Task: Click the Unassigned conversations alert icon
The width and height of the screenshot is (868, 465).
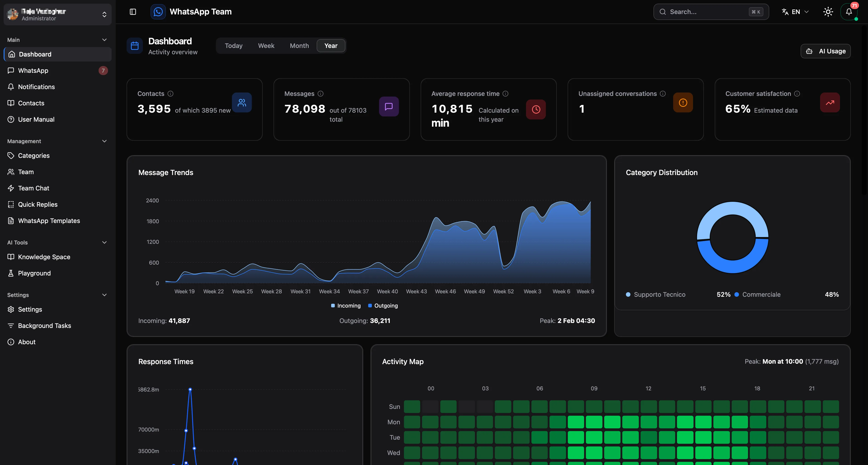Action: click(683, 102)
